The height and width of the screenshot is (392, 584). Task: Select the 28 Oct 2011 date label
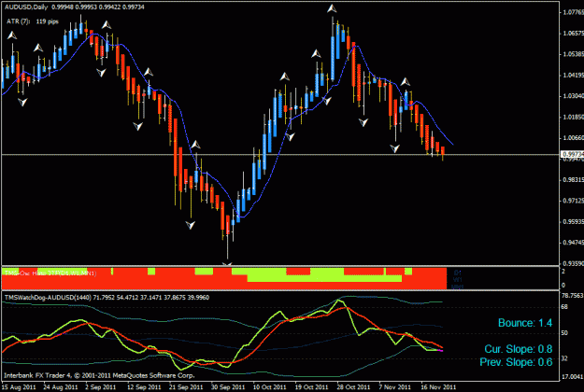pyautogui.click(x=353, y=387)
